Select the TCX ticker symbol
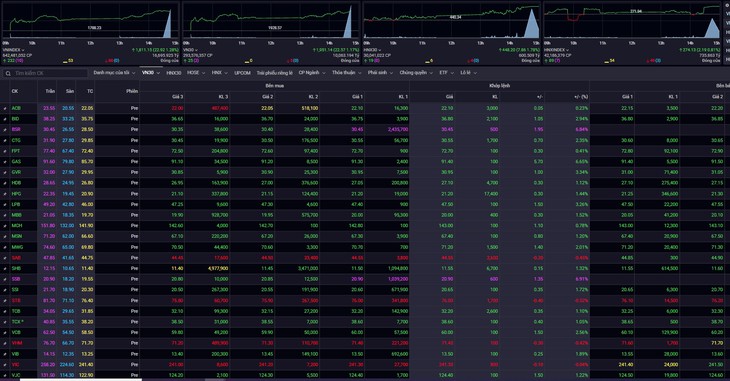Screen dimensions: 730x381 click(16, 322)
